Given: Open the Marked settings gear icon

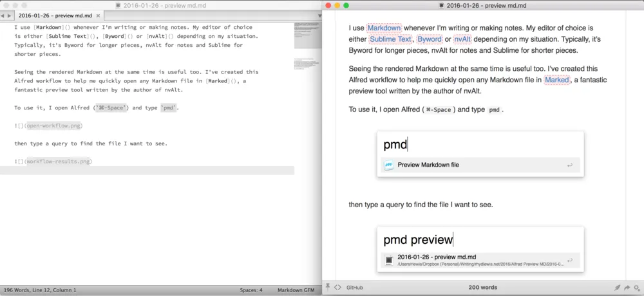Looking at the screenshot, I should point(637,288).
